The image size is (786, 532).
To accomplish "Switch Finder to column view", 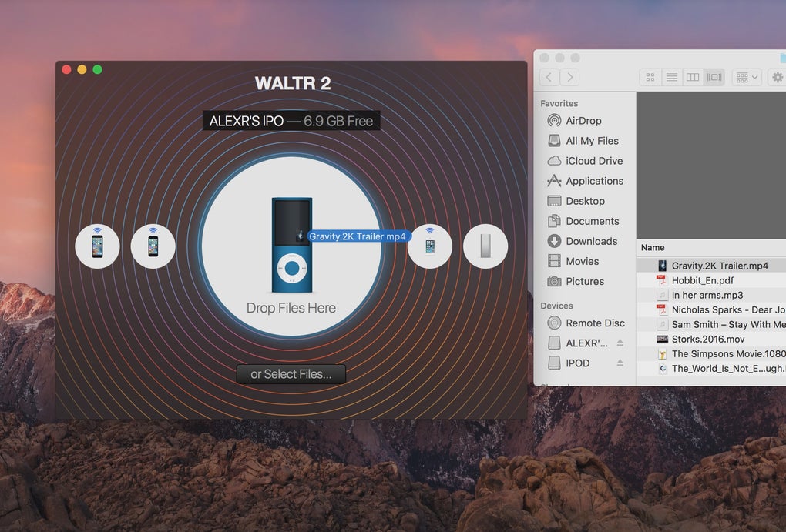I will [693, 77].
